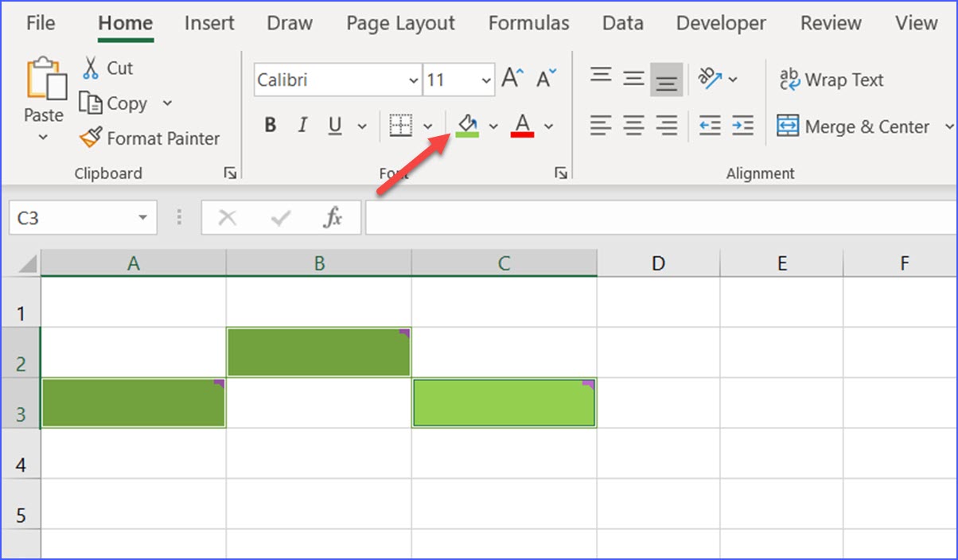The width and height of the screenshot is (958, 560).
Task: Switch to the Insert tab
Action: pyautogui.click(x=209, y=24)
